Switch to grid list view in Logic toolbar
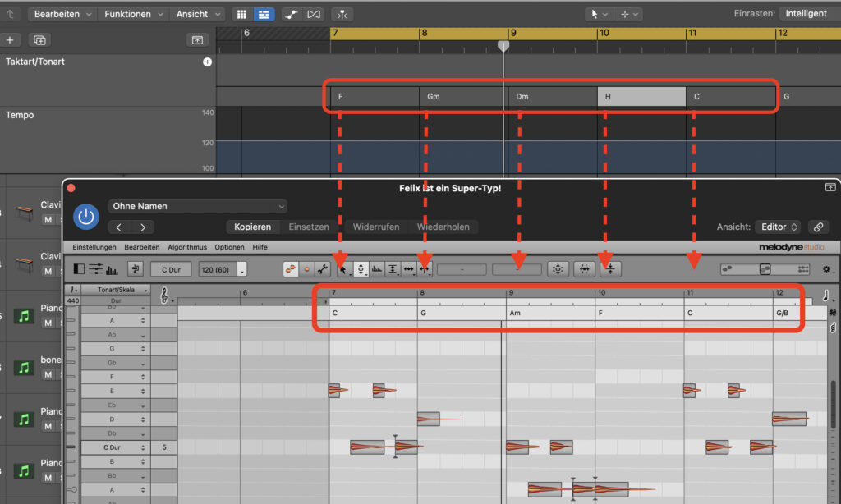This screenshot has height=504, width=841. (x=242, y=15)
